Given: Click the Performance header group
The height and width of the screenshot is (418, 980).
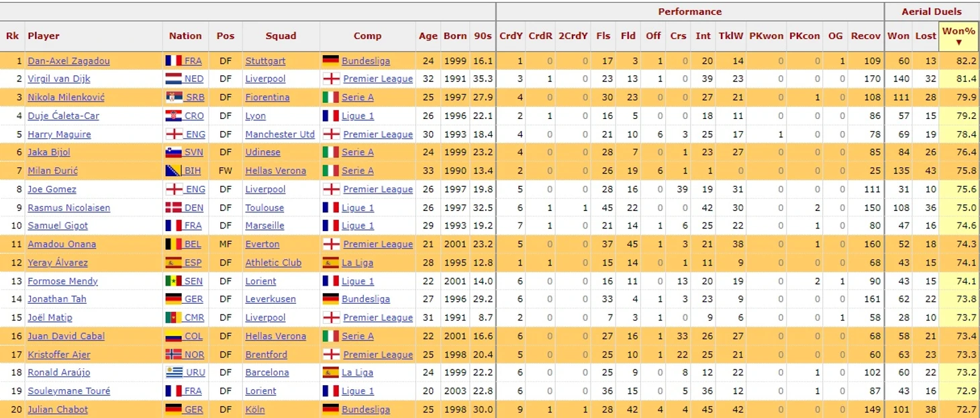Looking at the screenshot, I should pyautogui.click(x=689, y=11).
